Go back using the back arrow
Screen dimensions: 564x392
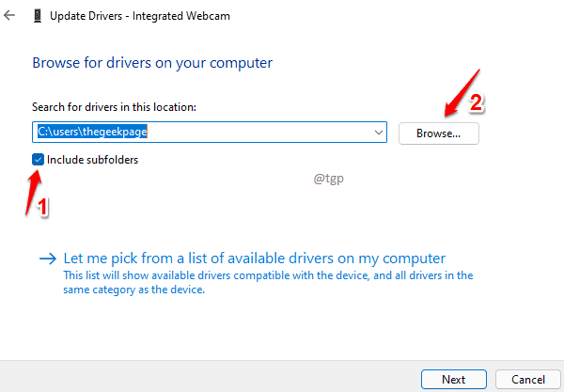[9, 15]
